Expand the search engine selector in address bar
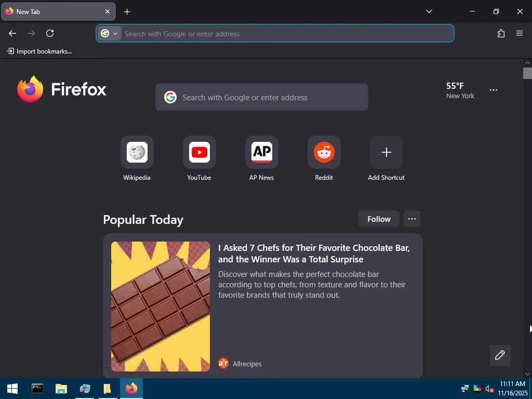Screen dimensions: 532x399 [x=110, y=34]
